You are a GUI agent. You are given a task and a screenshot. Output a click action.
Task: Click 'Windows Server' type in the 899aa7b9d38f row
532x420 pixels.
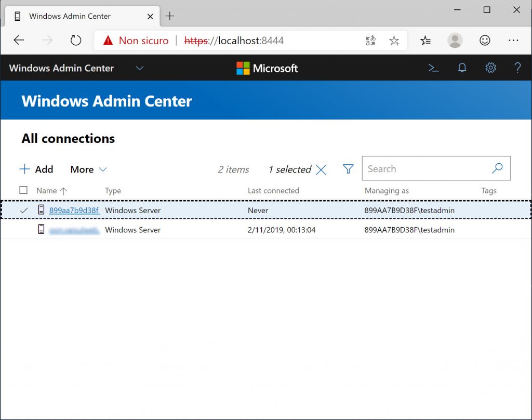tap(132, 211)
